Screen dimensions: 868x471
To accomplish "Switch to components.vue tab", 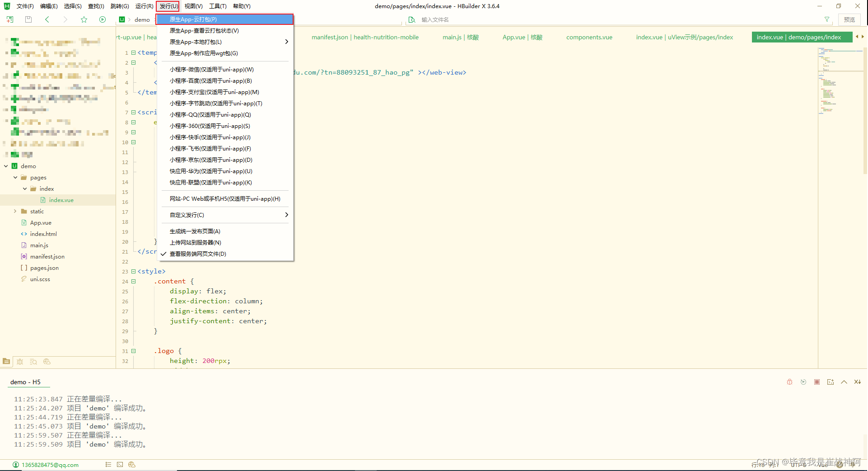I will click(589, 38).
